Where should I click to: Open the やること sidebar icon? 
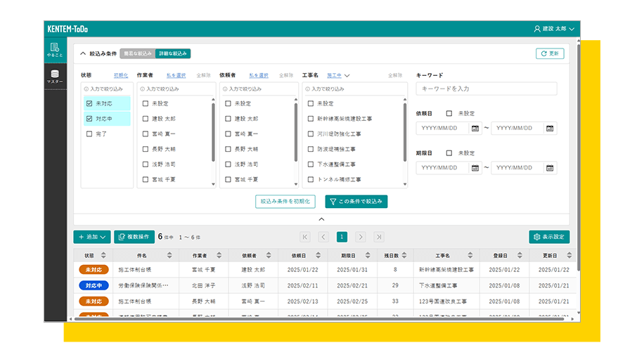coord(55,49)
